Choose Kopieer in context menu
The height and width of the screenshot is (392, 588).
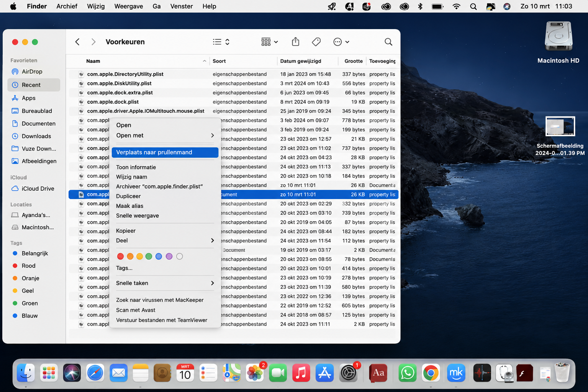(x=165, y=231)
